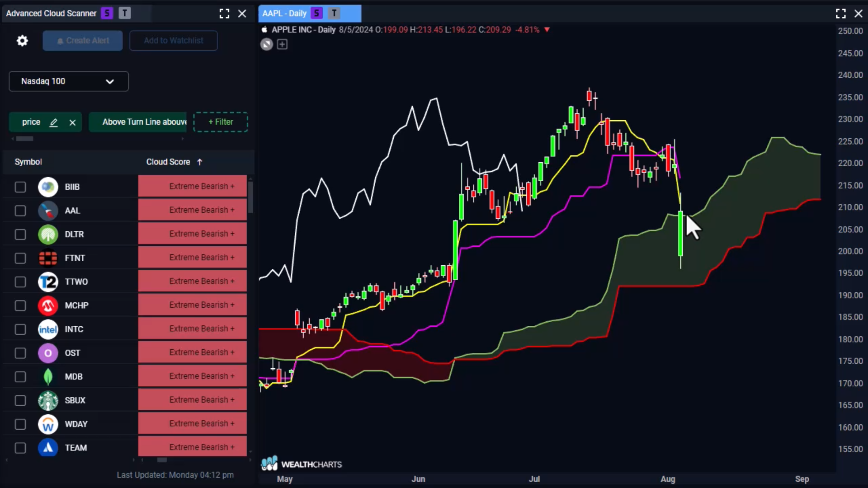Image resolution: width=868 pixels, height=488 pixels.
Task: Click the chart plus icon below the title
Action: [282, 44]
